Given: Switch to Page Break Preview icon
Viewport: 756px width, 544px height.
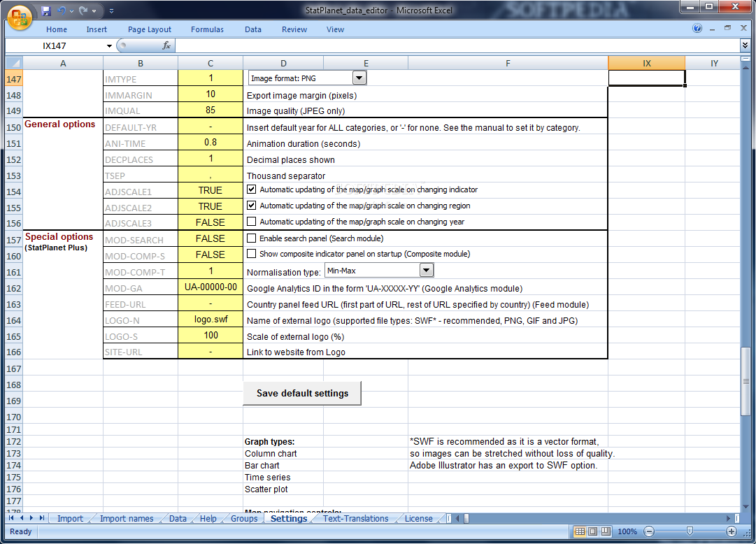Looking at the screenshot, I should (606, 531).
